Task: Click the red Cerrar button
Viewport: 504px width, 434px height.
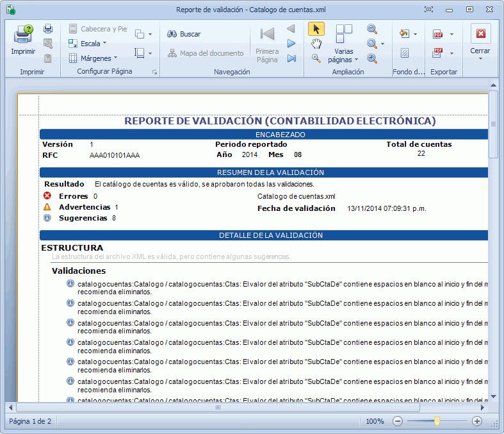Action: (480, 33)
